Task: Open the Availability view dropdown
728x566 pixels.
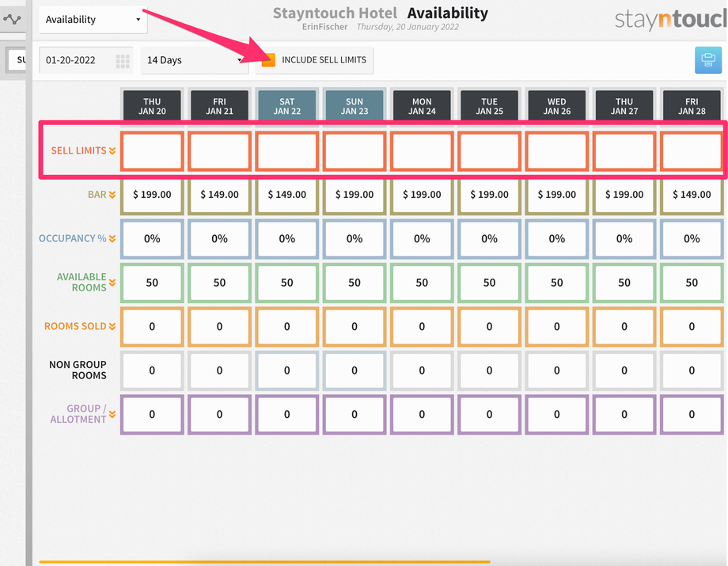Action: click(x=93, y=20)
